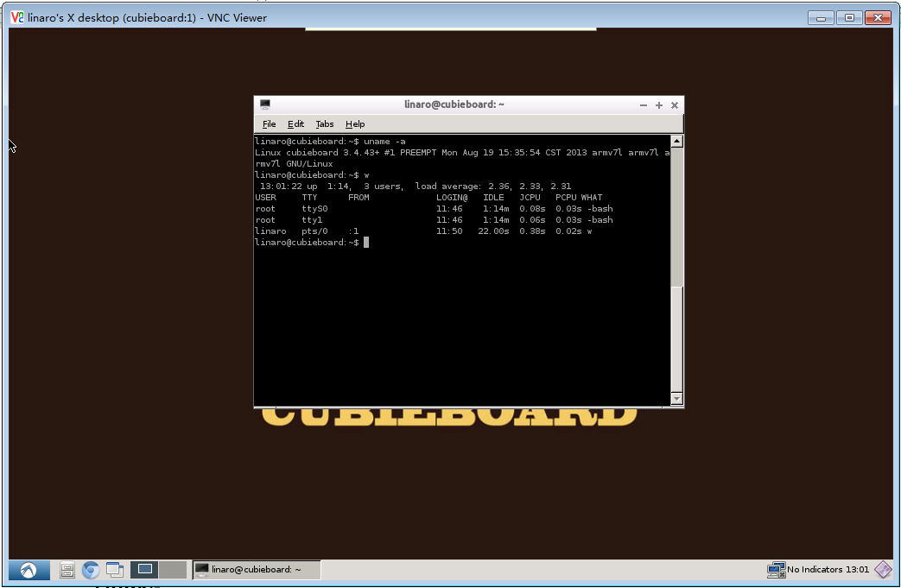Viewport: 901px width, 588px height.
Task: Click the 'PREEMPT' word in the uname output
Action: (418, 153)
